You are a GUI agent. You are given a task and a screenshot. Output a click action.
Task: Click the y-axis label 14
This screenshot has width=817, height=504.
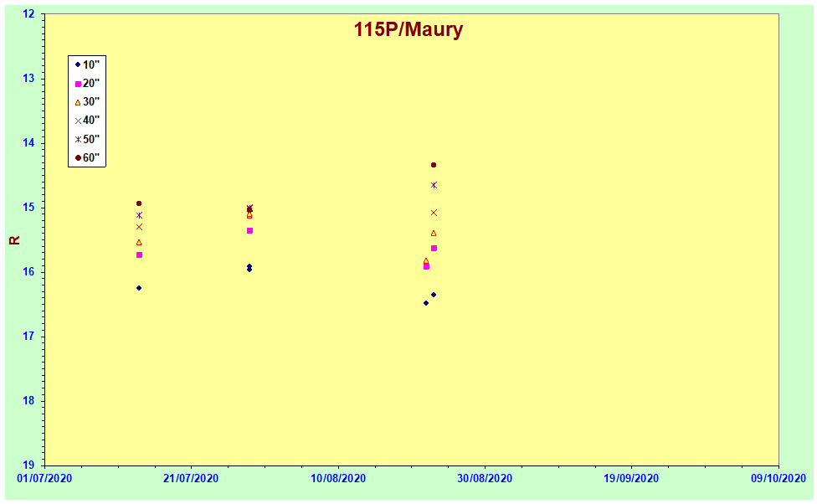[x=28, y=143]
